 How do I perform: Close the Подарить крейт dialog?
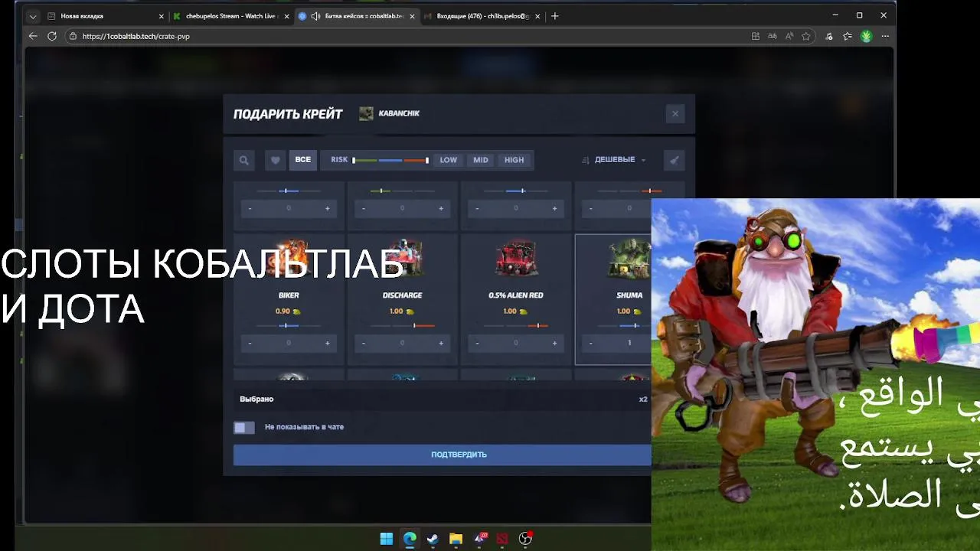pos(675,113)
